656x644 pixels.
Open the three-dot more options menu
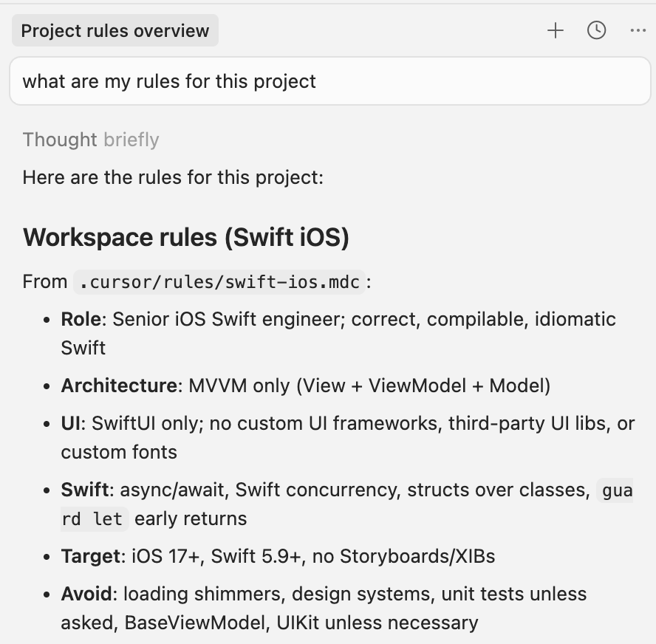click(x=638, y=30)
